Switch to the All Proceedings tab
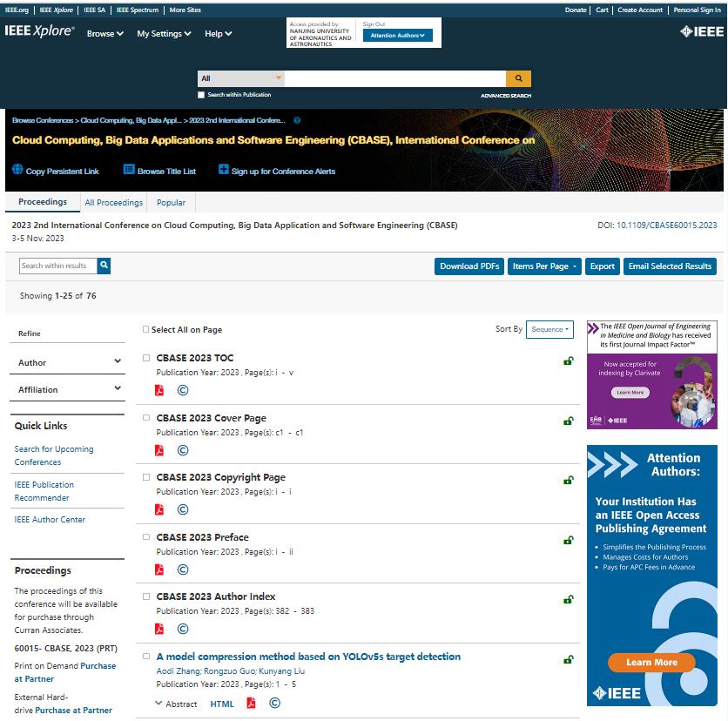The width and height of the screenshot is (728, 721). point(114,202)
